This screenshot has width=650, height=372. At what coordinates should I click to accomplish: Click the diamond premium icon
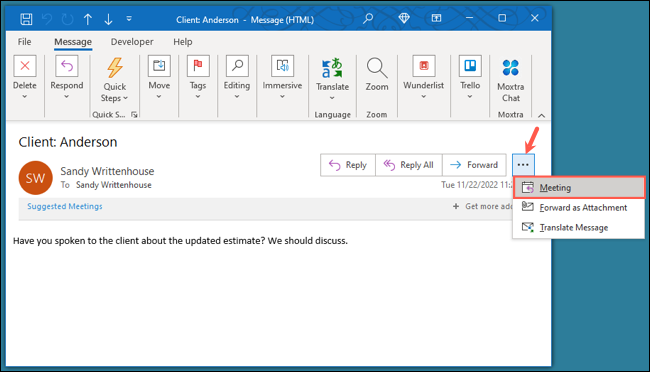[x=404, y=18]
